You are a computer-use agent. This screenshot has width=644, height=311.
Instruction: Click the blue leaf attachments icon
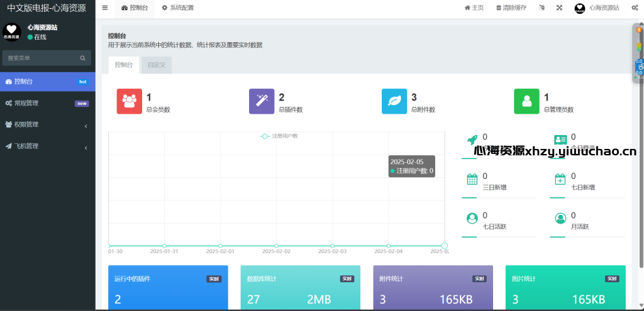click(394, 101)
